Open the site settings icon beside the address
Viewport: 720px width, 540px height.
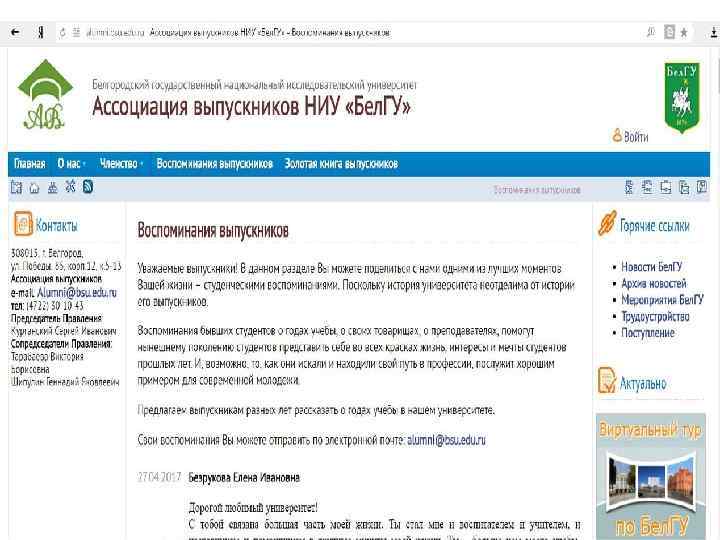tap(76, 33)
